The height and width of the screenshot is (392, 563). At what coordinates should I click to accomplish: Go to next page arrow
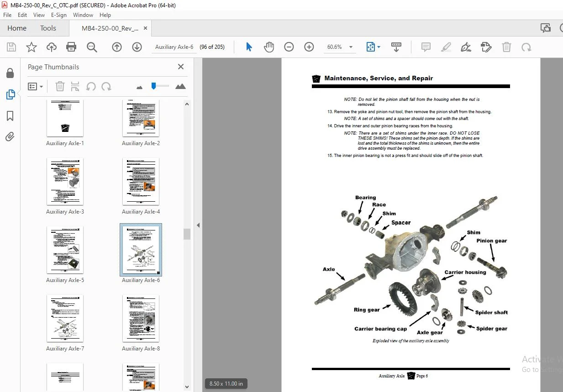click(137, 47)
